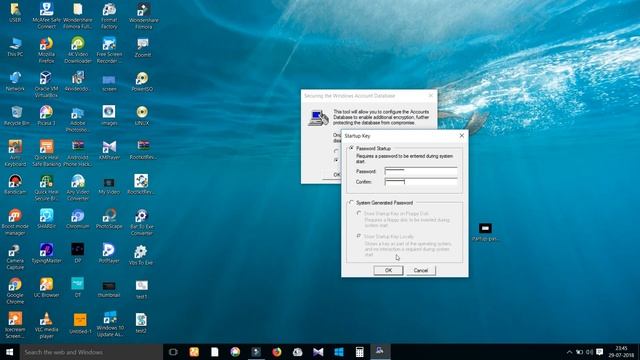Close the Startup Key dialog
Image resolution: width=640 pixels, height=360 pixels.
(x=462, y=136)
